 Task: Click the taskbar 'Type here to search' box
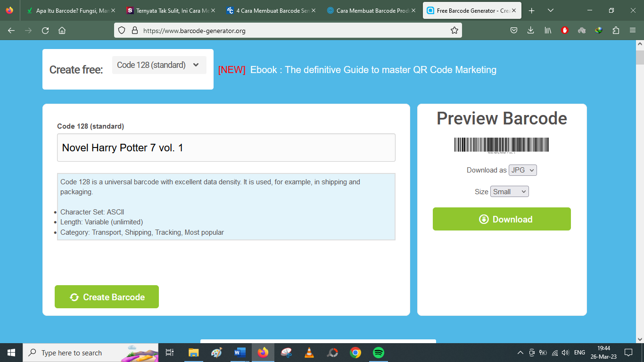(91, 353)
